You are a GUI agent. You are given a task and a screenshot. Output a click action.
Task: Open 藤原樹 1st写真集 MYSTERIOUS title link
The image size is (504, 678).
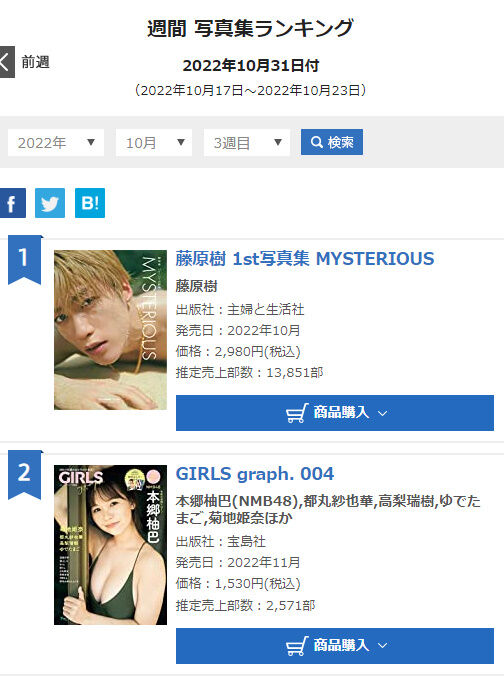pyautogui.click(x=305, y=259)
